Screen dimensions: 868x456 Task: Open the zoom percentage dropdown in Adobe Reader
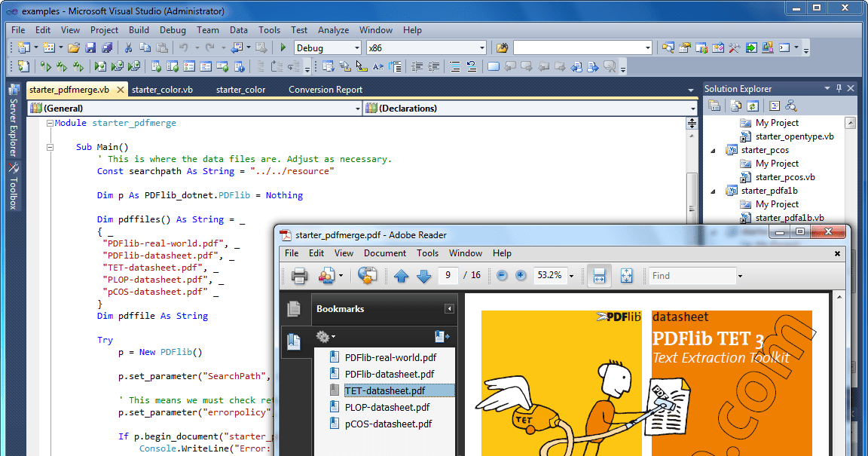tap(571, 276)
